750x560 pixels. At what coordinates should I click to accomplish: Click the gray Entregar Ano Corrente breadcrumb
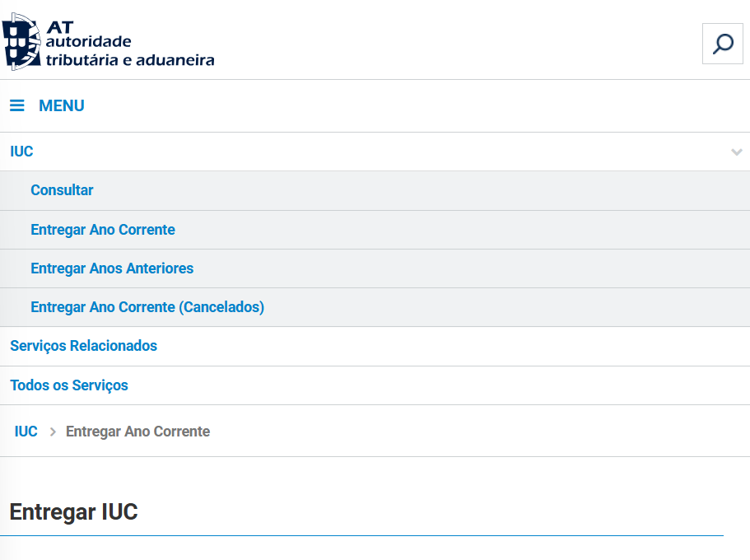137,432
